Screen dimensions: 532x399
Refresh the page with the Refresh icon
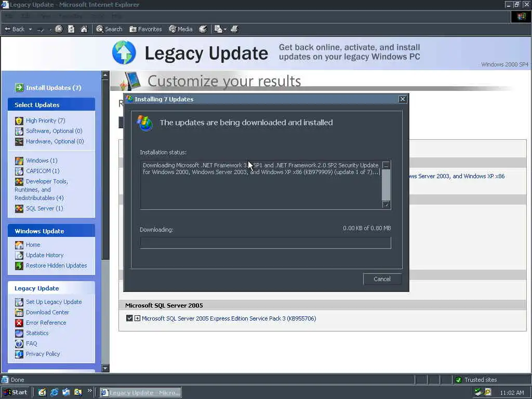(x=71, y=29)
